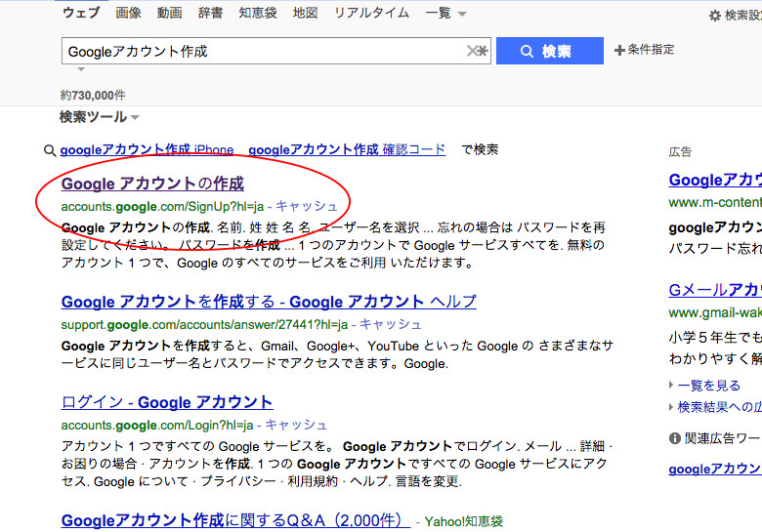Switch to the 地図 tab
The image size is (762, 532).
tap(305, 12)
